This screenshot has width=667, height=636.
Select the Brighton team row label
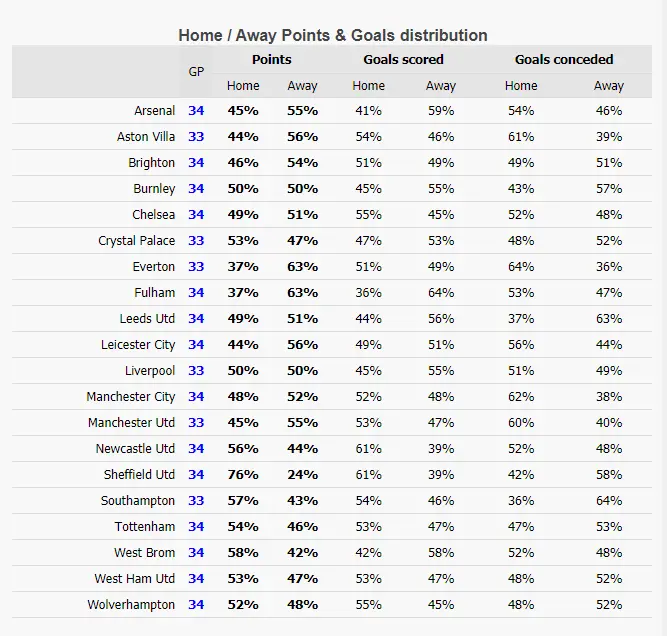(151, 163)
